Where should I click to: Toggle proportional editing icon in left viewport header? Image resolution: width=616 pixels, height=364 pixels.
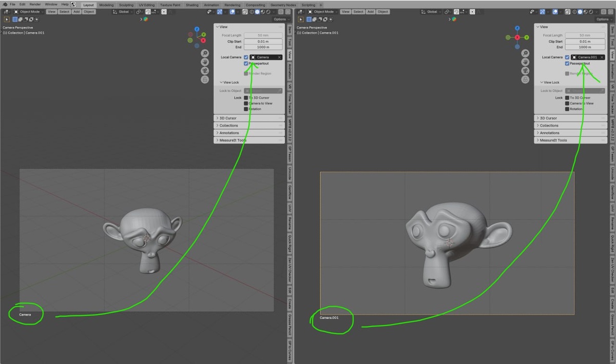[x=164, y=11]
